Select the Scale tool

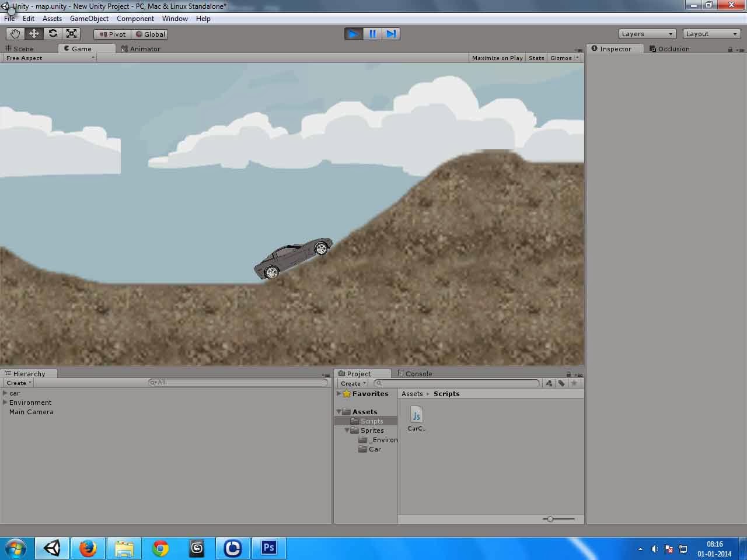pos(71,33)
